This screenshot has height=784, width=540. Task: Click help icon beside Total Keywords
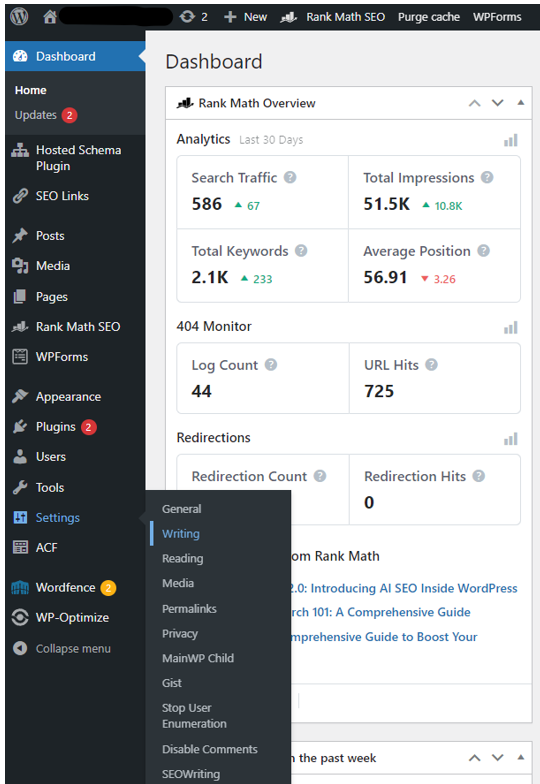tap(301, 250)
